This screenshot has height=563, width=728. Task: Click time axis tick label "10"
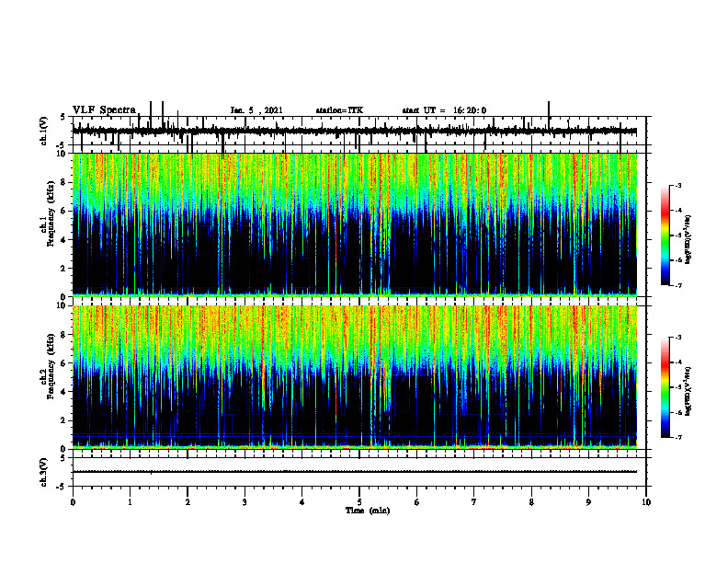click(x=646, y=502)
